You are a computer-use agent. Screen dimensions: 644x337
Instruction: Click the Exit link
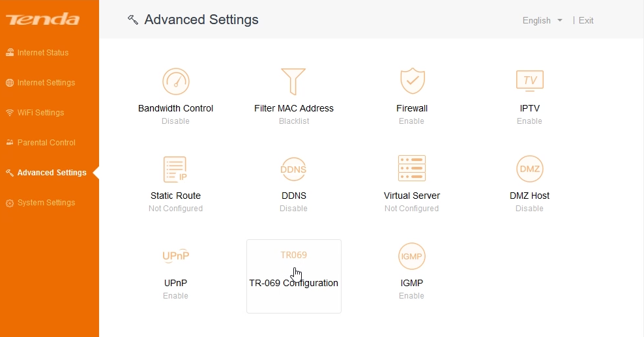tap(586, 20)
